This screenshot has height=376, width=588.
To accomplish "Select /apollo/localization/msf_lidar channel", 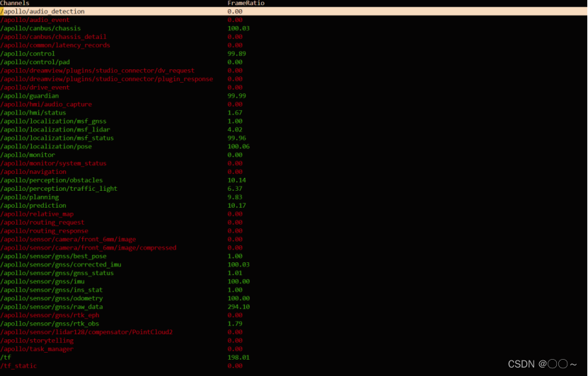I will 55,129.
